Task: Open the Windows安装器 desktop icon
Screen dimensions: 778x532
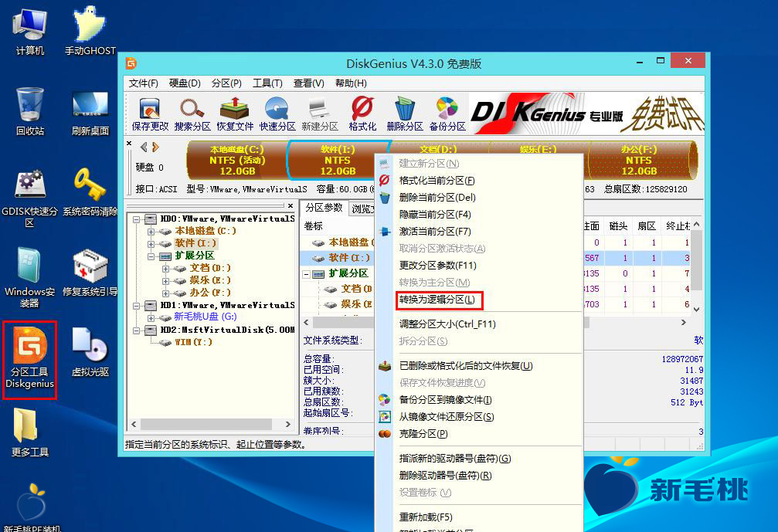Action: coord(30,277)
